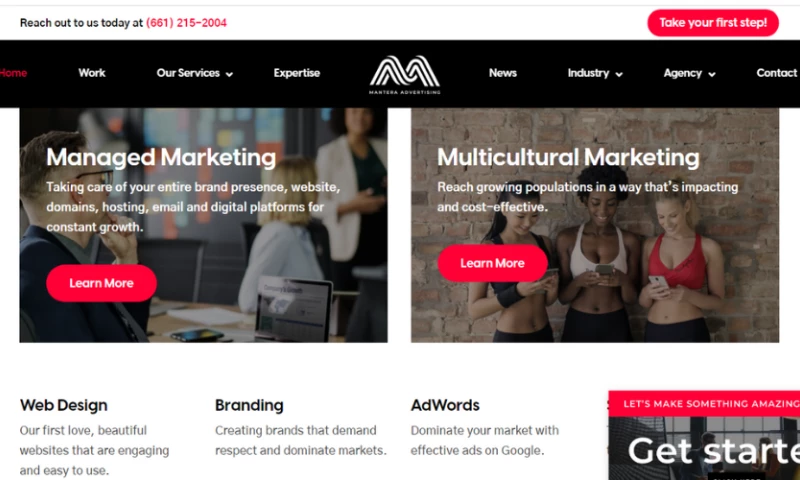800x480 pixels.
Task: Open the Multicultural Marketing heading
Action: pyautogui.click(x=568, y=157)
